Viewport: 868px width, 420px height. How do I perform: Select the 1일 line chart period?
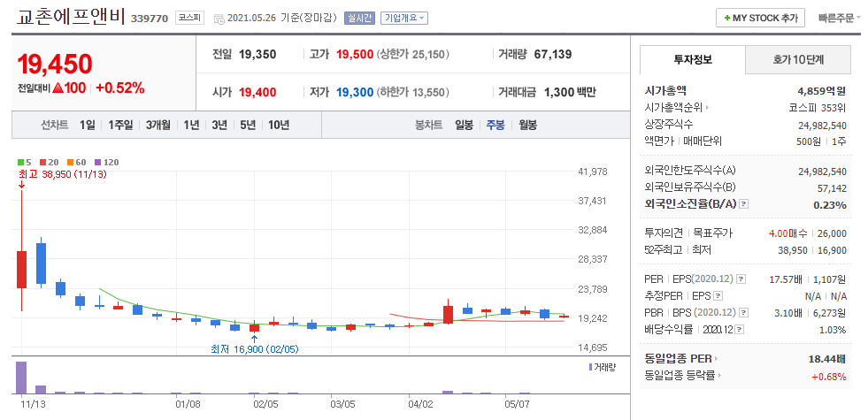pos(87,125)
